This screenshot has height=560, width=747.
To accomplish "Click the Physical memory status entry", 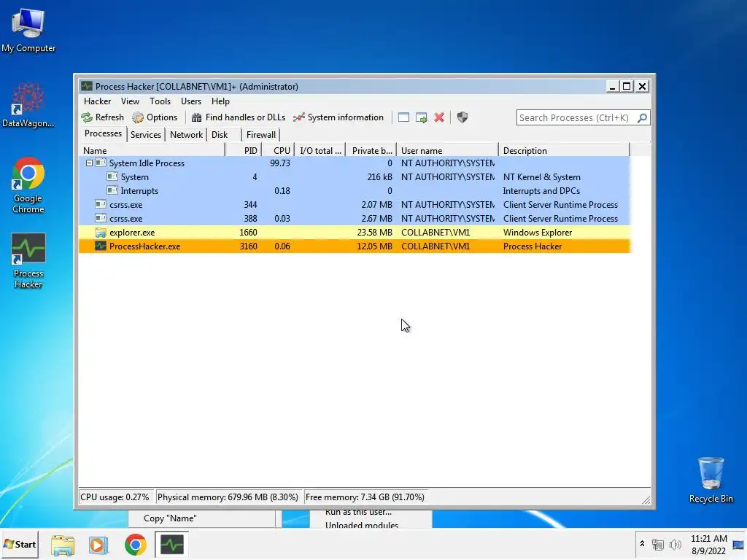I will pos(228,497).
